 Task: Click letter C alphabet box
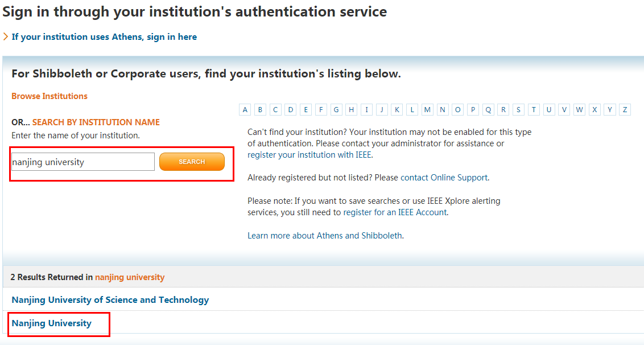click(275, 110)
